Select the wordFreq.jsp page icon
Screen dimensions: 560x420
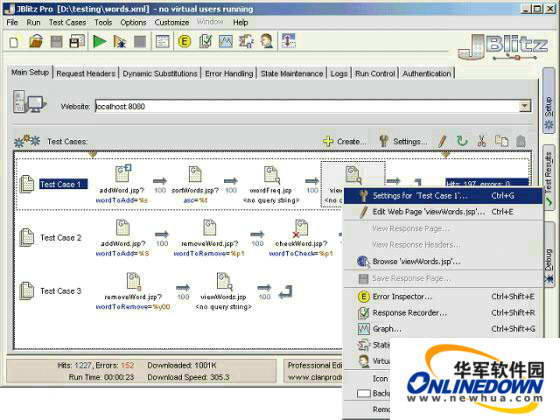(x=271, y=175)
